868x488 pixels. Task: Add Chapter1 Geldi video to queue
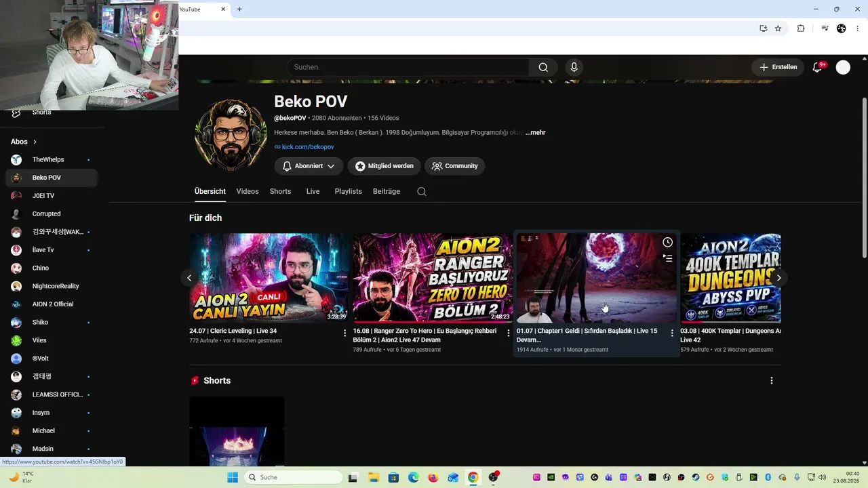668,258
